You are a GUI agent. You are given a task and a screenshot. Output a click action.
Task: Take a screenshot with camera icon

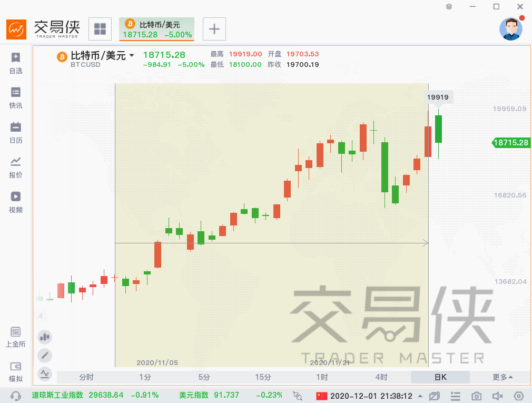point(476,396)
